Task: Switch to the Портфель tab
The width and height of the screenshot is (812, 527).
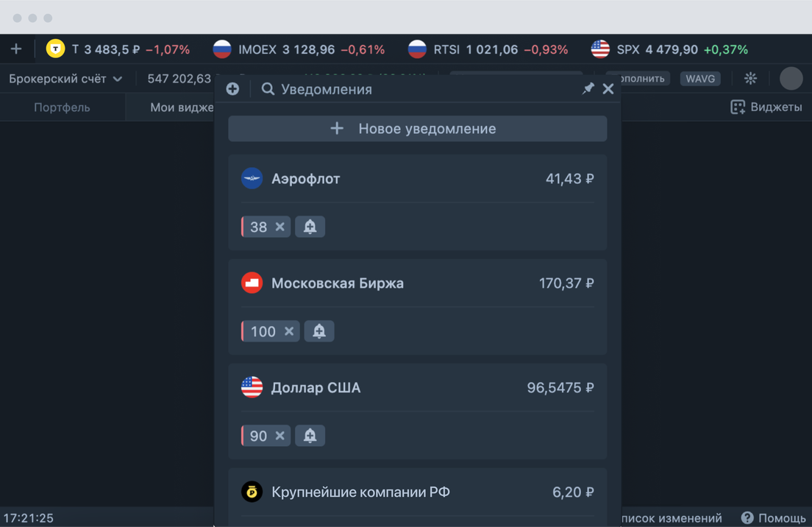Action: [62, 107]
